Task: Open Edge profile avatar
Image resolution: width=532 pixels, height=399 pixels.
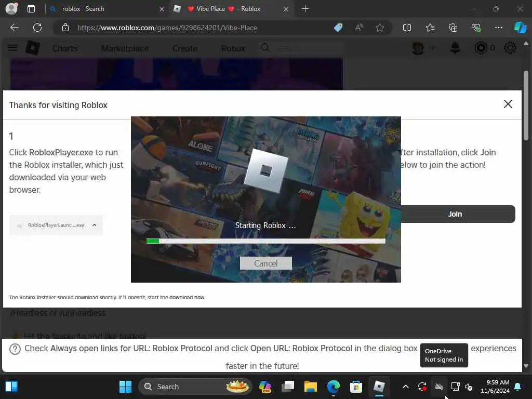Action: (x=11, y=8)
